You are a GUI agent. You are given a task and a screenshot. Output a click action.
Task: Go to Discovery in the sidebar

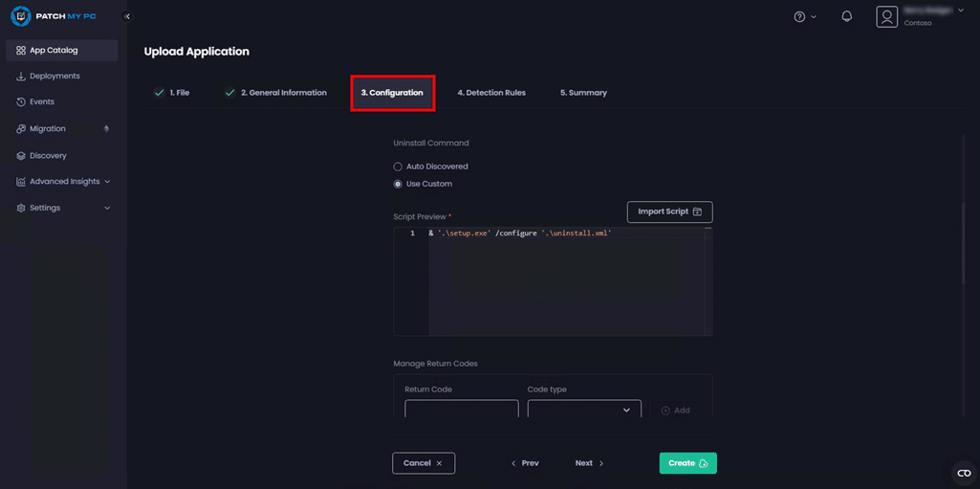coord(48,155)
